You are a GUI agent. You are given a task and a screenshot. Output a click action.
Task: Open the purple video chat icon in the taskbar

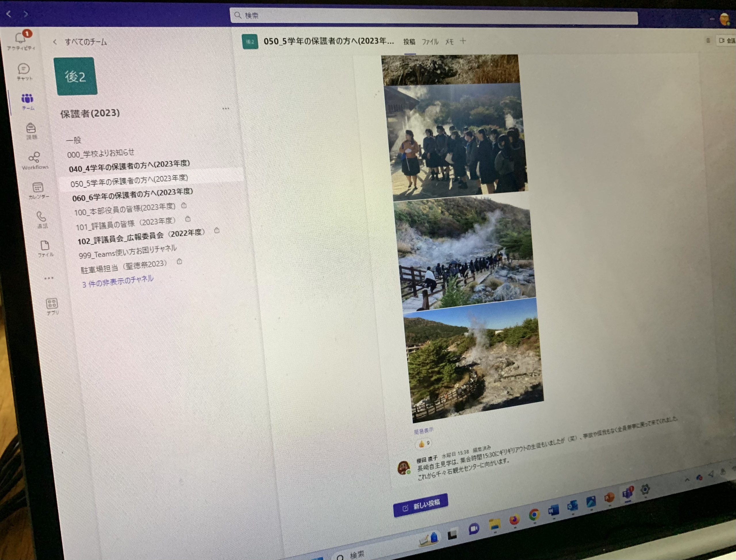tap(474, 529)
